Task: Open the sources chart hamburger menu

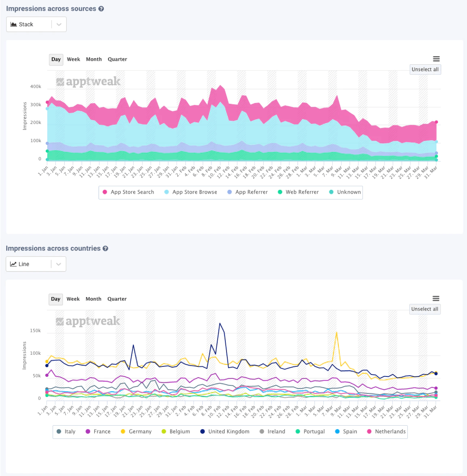Action: (x=436, y=59)
